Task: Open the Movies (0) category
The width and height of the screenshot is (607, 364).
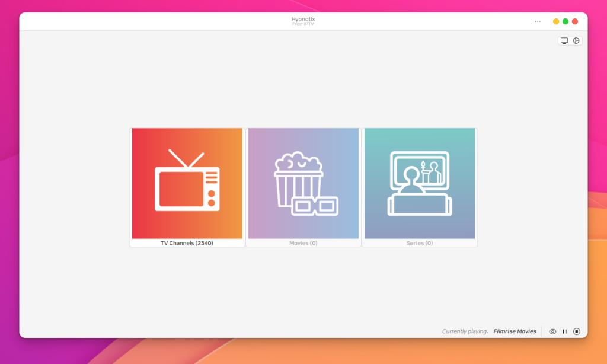Action: [x=303, y=186]
